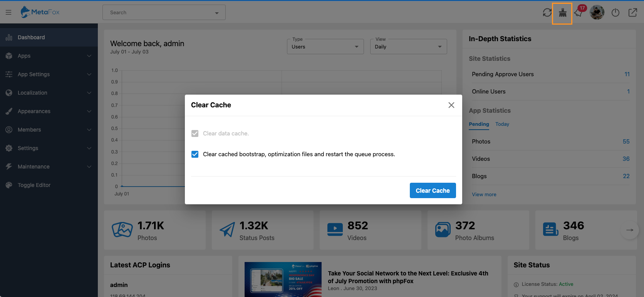Click the 1.71K Photos stat card
Screen dimensions: 644x297
[155, 230]
